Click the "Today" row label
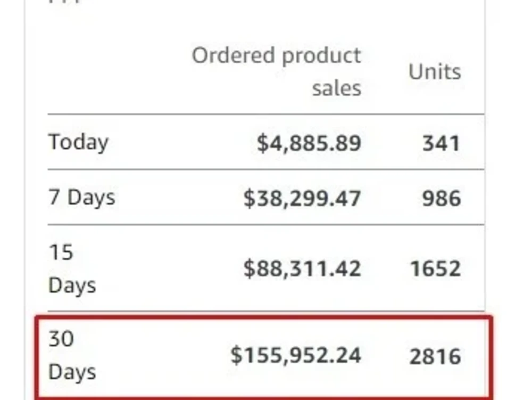 (x=78, y=142)
